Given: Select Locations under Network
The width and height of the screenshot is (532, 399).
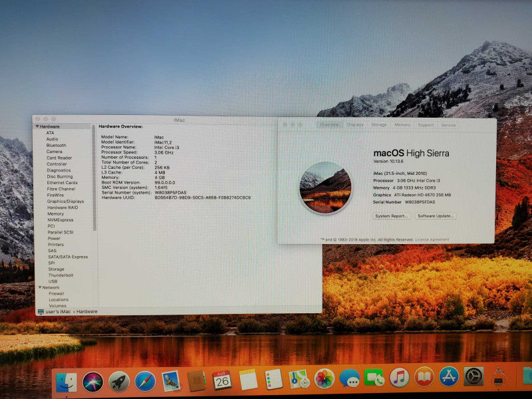Looking at the screenshot, I should point(59,300).
